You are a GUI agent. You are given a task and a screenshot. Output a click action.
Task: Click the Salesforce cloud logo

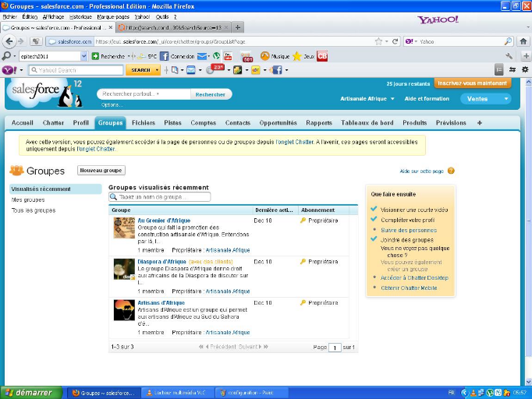(x=36, y=91)
